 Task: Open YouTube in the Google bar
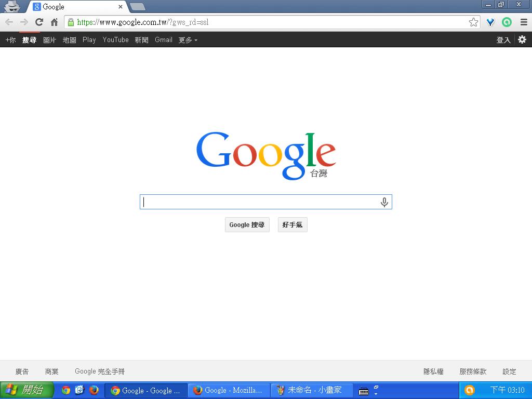[x=116, y=40]
